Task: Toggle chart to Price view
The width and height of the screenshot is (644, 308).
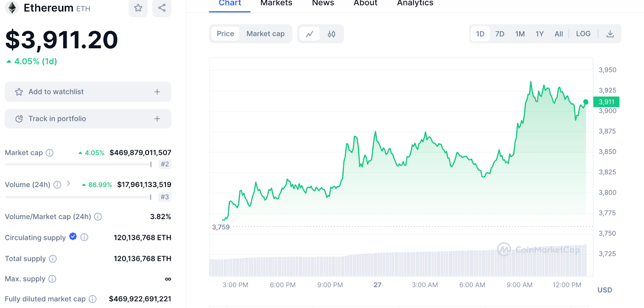Action: coord(225,34)
